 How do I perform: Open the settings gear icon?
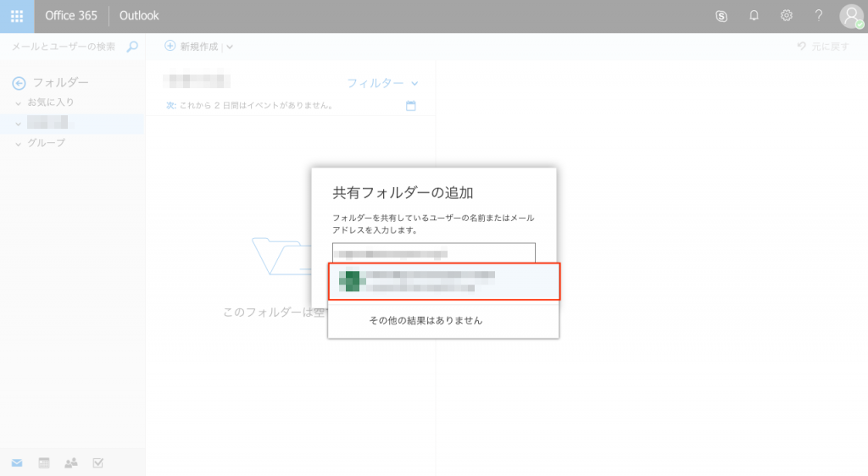pos(786,16)
